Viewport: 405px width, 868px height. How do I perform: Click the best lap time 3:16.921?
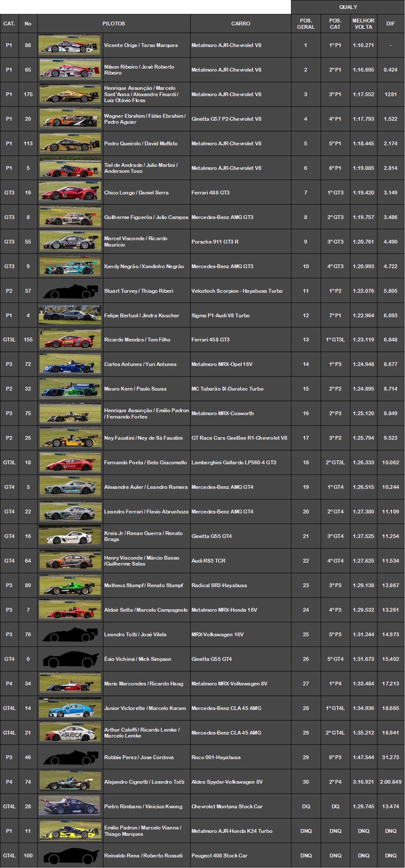coord(364,782)
